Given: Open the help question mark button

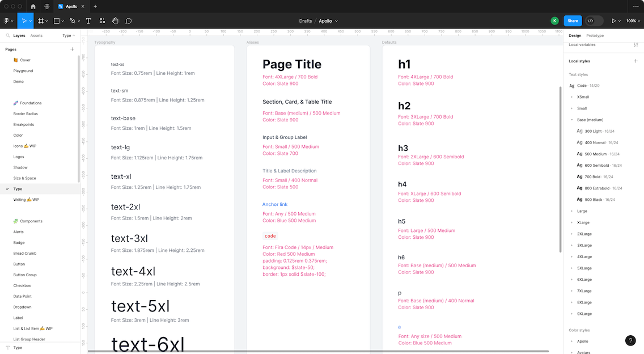Looking at the screenshot, I should point(630,340).
